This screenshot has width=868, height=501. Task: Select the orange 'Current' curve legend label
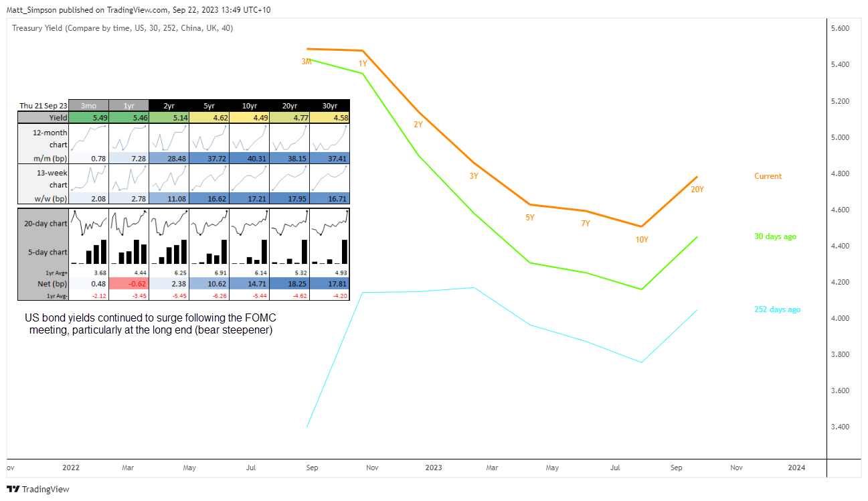point(768,176)
